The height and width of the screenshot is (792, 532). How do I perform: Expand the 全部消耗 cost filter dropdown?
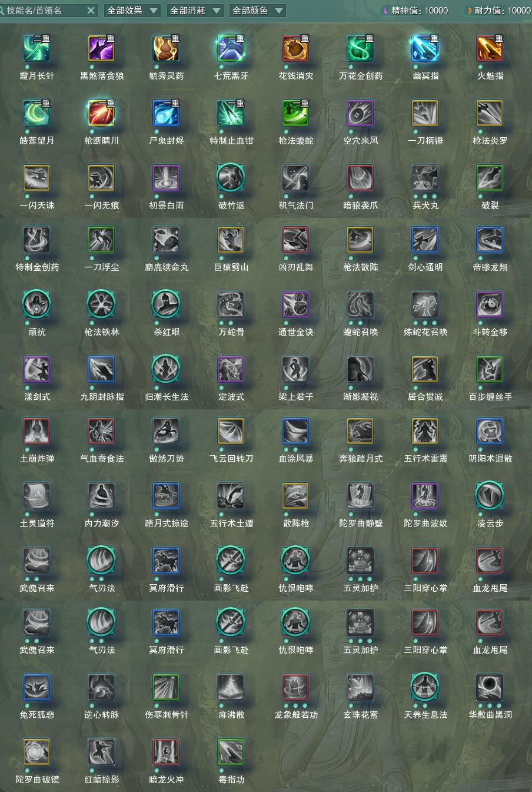click(x=195, y=11)
